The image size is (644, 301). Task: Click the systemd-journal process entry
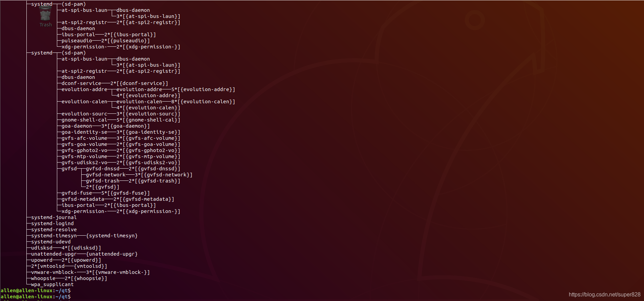click(x=54, y=217)
